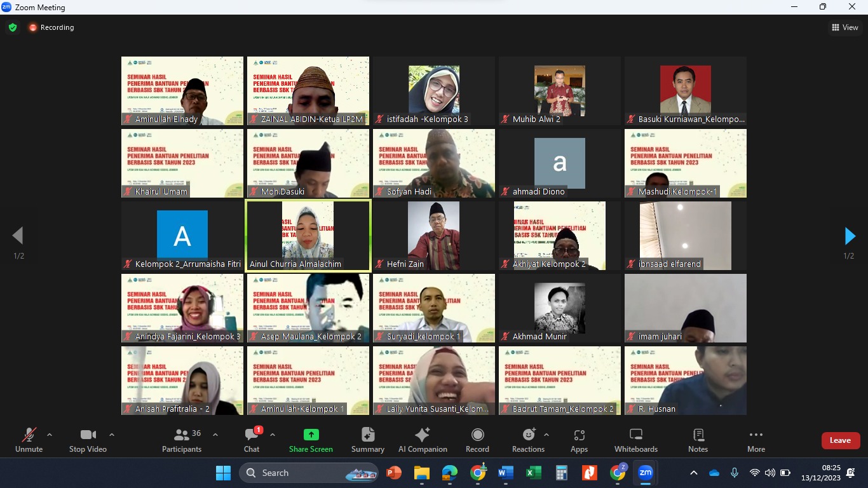Click the Share Screen icon
Image resolution: width=868 pixels, height=488 pixels.
[311, 435]
